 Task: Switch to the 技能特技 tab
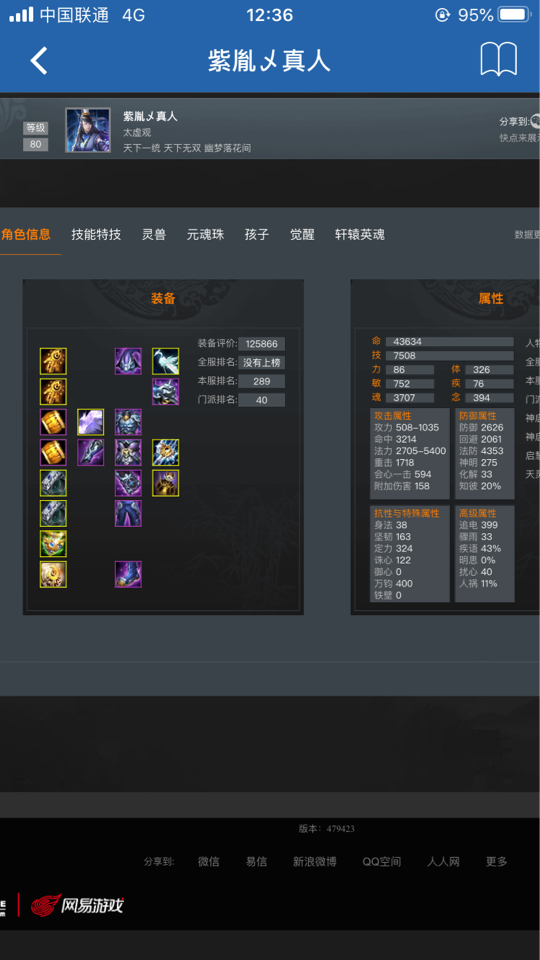pyautogui.click(x=96, y=234)
